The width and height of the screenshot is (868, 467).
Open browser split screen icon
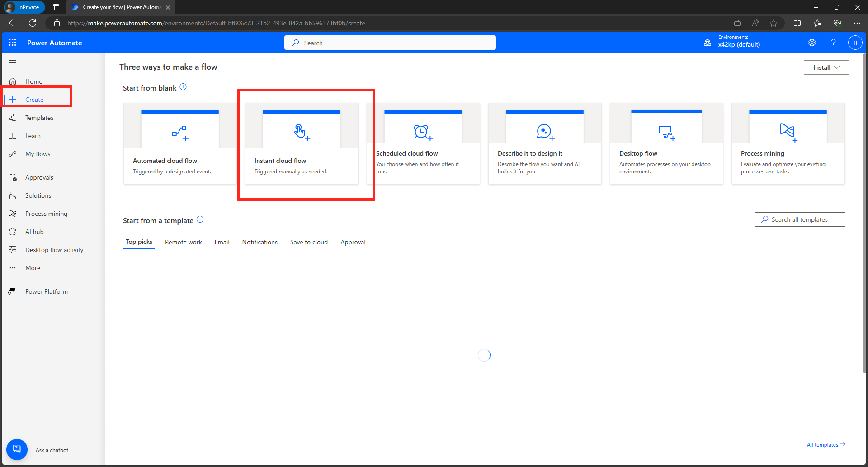[797, 23]
